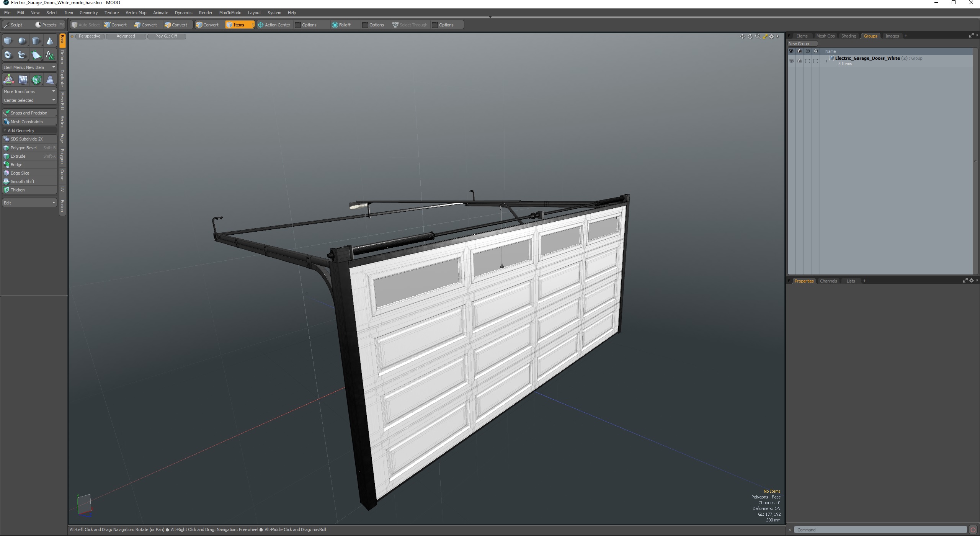Click the New Group button
980x536 pixels.
(x=802, y=44)
